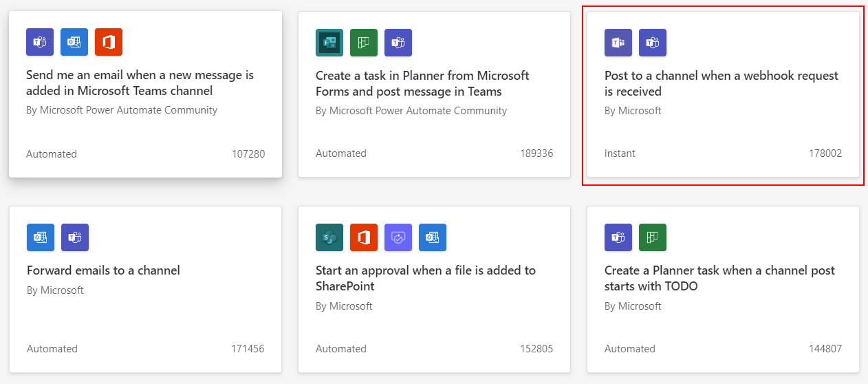
Task: Click the Teams people icon on the webhook request card
Action: click(653, 43)
